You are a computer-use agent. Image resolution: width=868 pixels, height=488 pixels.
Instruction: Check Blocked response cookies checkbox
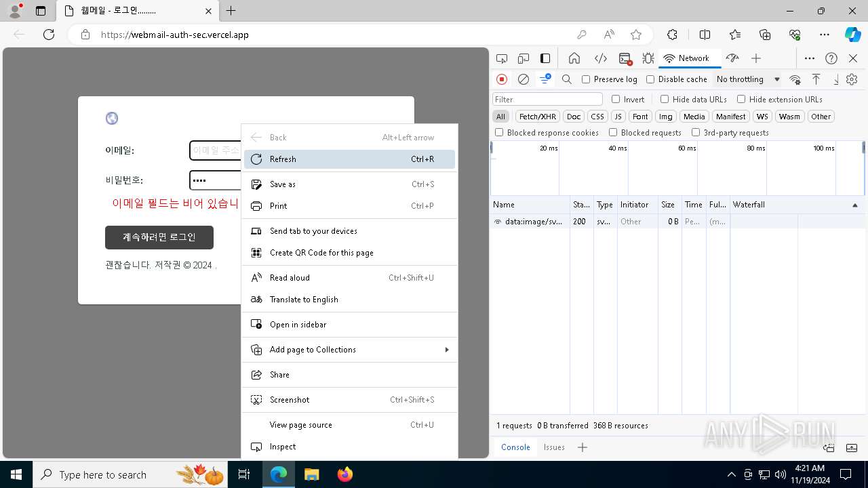click(x=499, y=133)
